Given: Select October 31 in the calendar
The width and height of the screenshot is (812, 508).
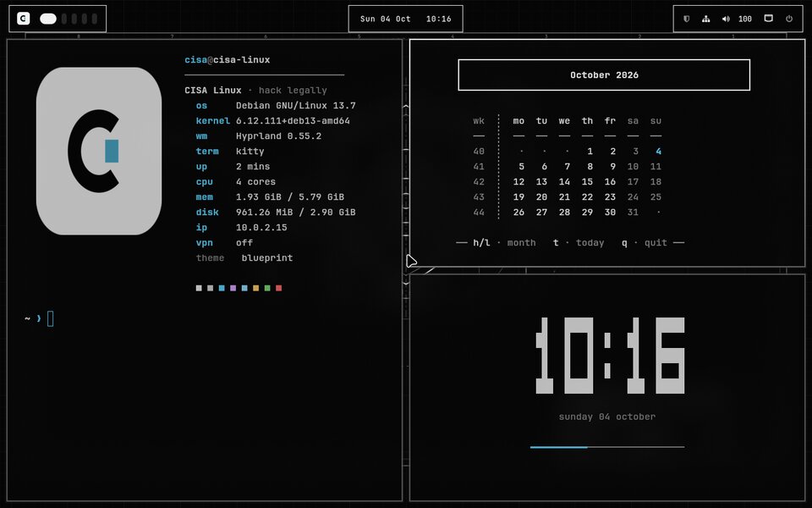Looking at the screenshot, I should (x=633, y=212).
